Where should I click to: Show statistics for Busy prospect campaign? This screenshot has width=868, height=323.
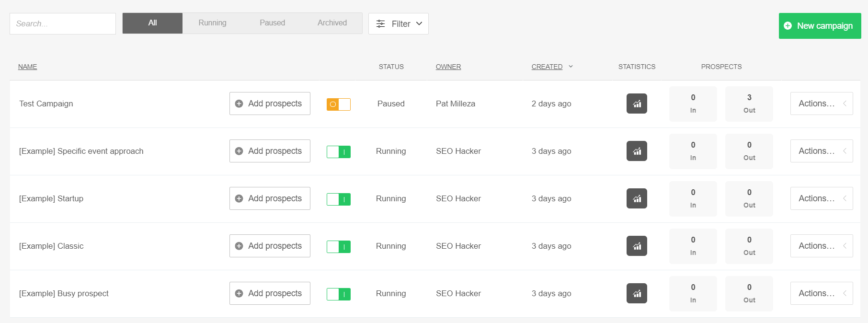coord(637,293)
